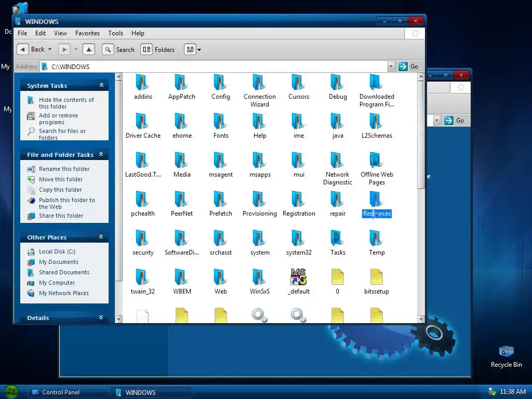Image resolution: width=532 pixels, height=399 pixels.
Task: Click task pane scroll down arrow
Action: [x=118, y=320]
